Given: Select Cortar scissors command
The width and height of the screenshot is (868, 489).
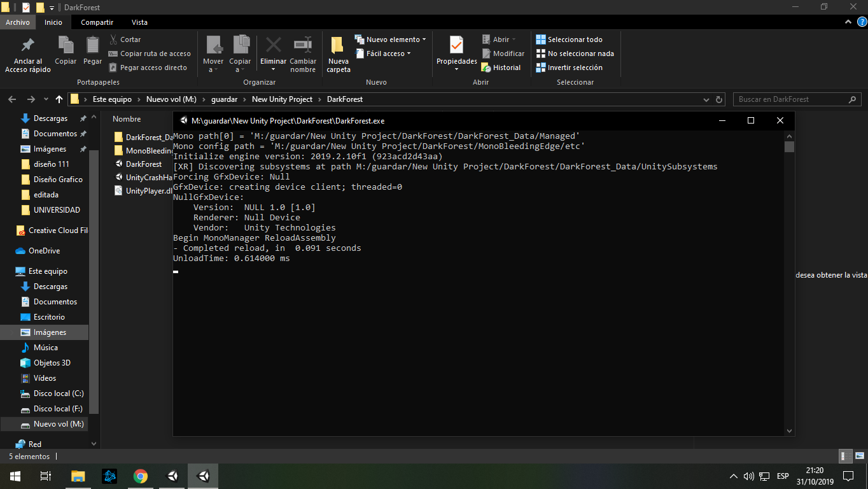Looking at the screenshot, I should point(125,39).
